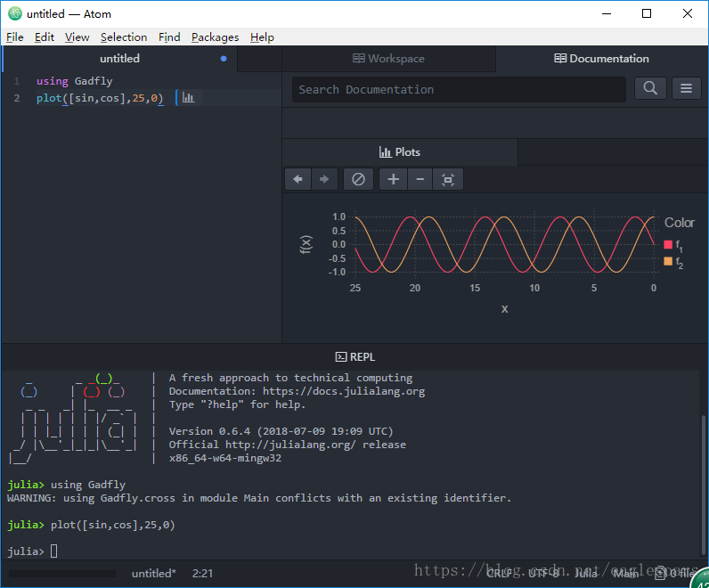Image resolution: width=709 pixels, height=588 pixels.
Task: Click the REPL vertical scrollbar
Action: tap(704, 485)
